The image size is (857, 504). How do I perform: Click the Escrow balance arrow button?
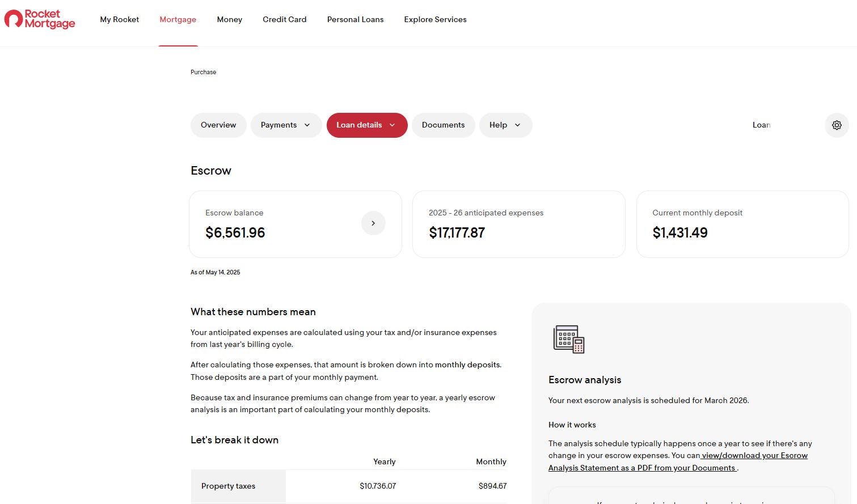373,223
